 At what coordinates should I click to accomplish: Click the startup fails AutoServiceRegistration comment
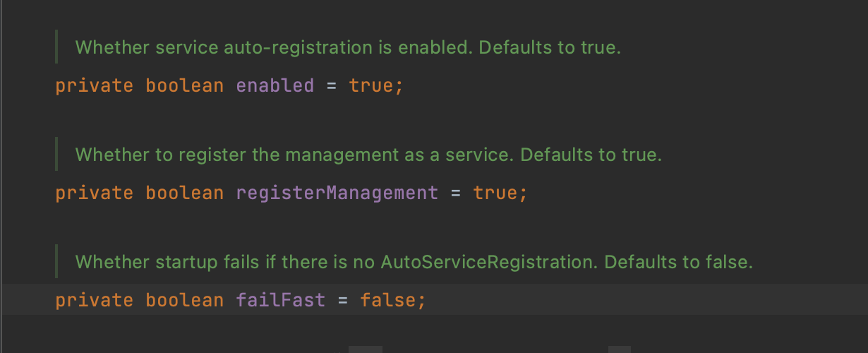click(414, 262)
